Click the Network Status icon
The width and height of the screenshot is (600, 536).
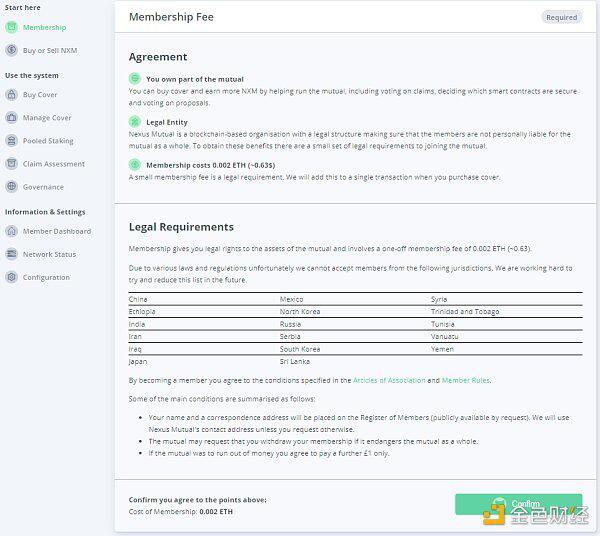pos(12,254)
